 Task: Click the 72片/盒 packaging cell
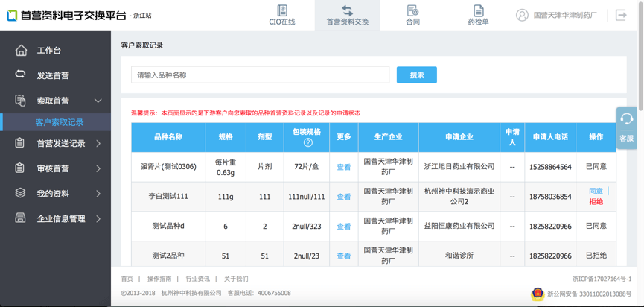pyautogui.click(x=307, y=167)
